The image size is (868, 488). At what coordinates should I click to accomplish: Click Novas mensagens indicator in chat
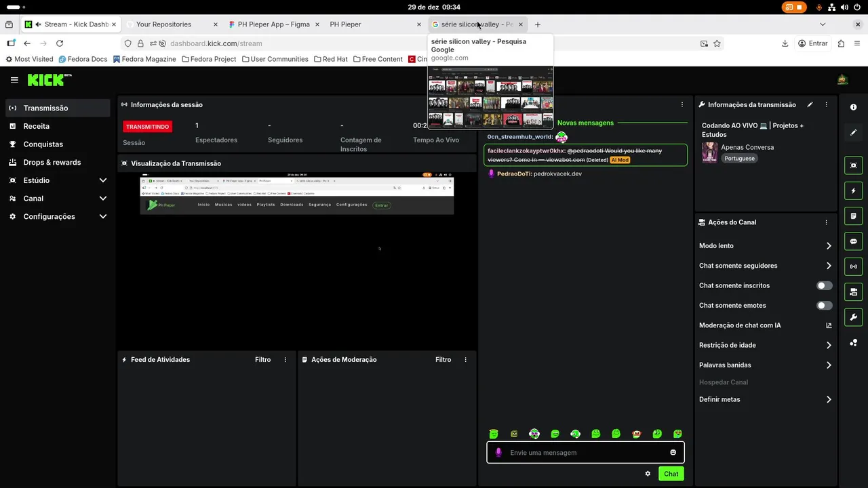[585, 123]
